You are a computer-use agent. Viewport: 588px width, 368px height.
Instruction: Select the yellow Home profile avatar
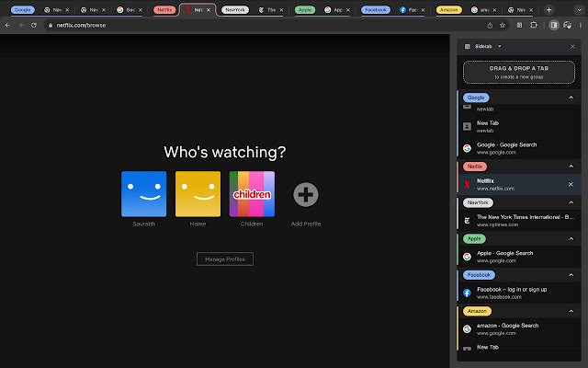198,194
